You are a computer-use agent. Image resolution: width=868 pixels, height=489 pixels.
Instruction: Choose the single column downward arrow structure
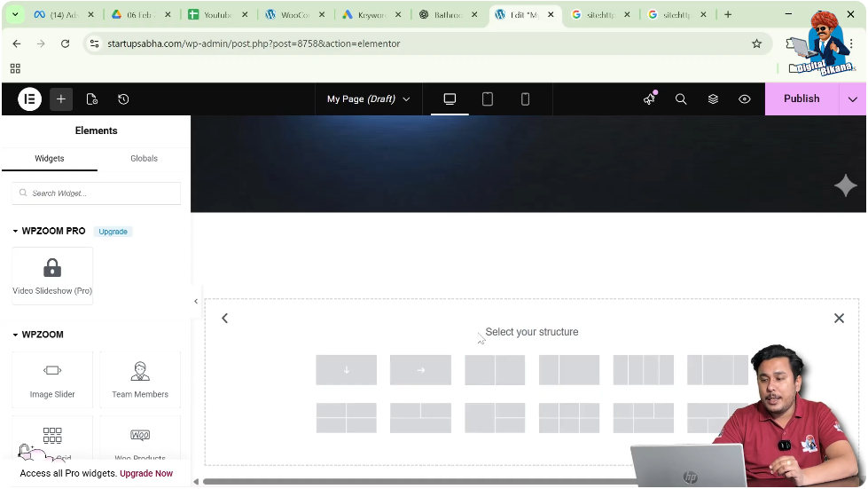click(x=347, y=370)
